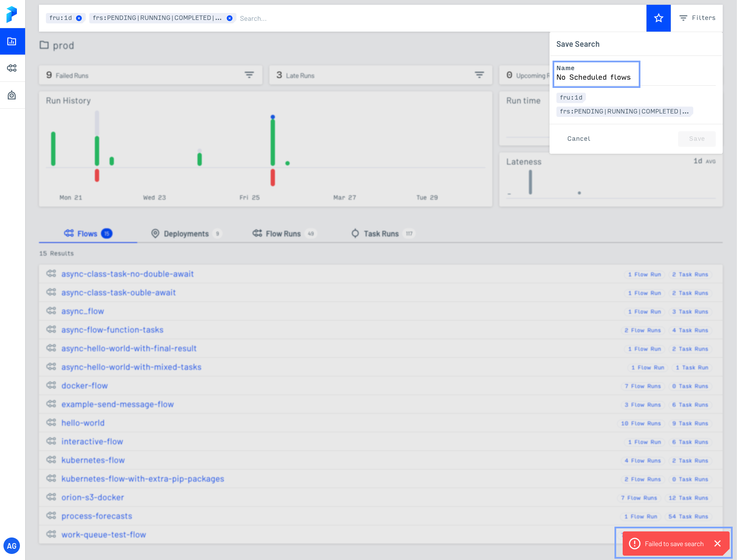This screenshot has height=560, width=737.
Task: Click the Prefect logo in the sidebar
Action: click(x=12, y=14)
